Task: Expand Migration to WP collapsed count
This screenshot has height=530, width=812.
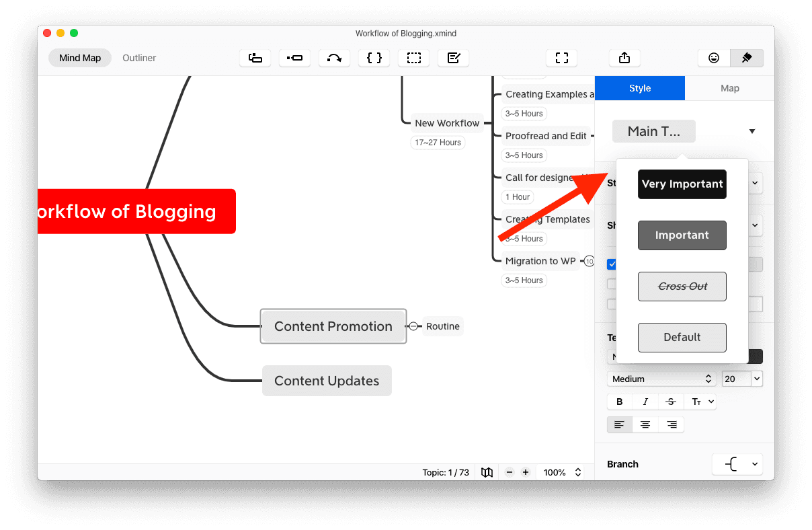Action: click(x=590, y=261)
